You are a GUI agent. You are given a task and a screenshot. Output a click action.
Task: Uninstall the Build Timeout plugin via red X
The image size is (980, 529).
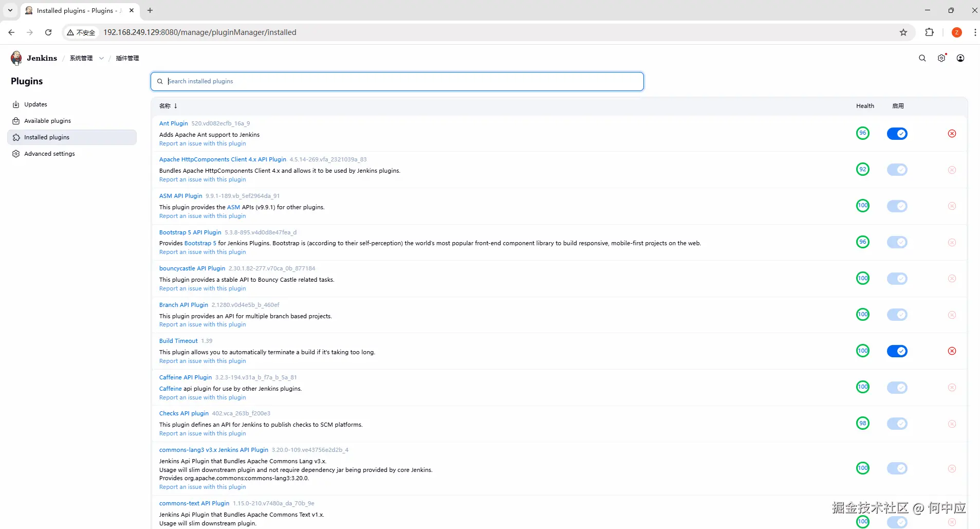tap(952, 351)
